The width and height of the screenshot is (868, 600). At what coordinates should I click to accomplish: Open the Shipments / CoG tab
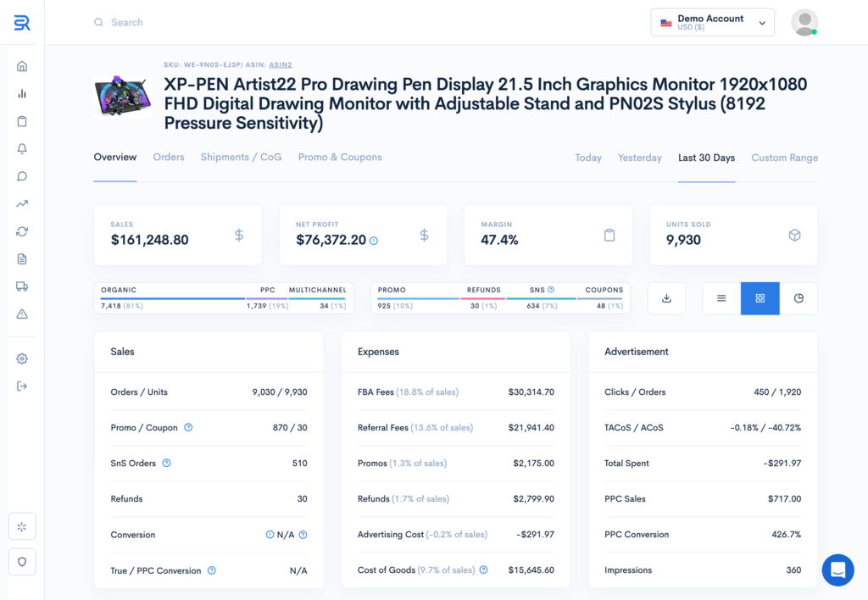pyautogui.click(x=241, y=157)
